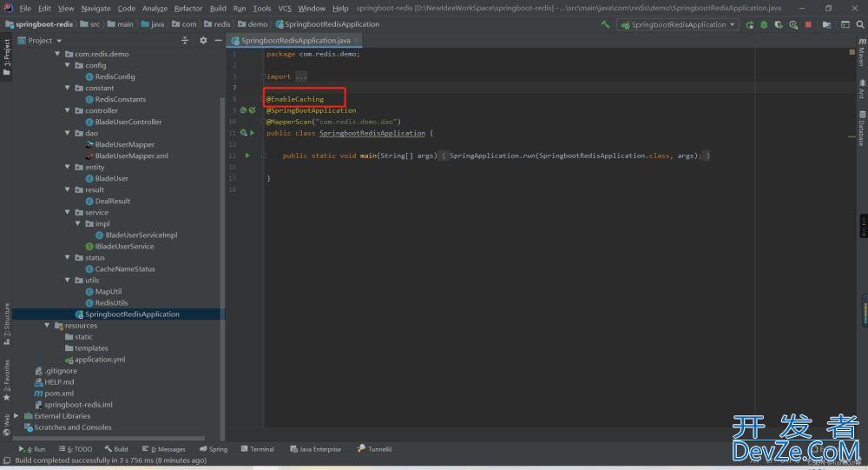Image resolution: width=868 pixels, height=470 pixels.
Task: Toggle the Web tool window stripe button
Action: (6, 424)
